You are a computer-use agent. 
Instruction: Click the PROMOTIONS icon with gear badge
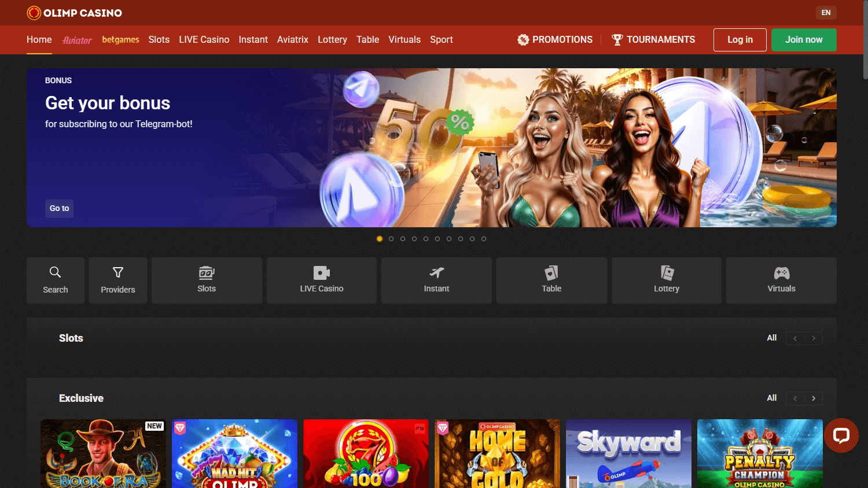(x=523, y=39)
